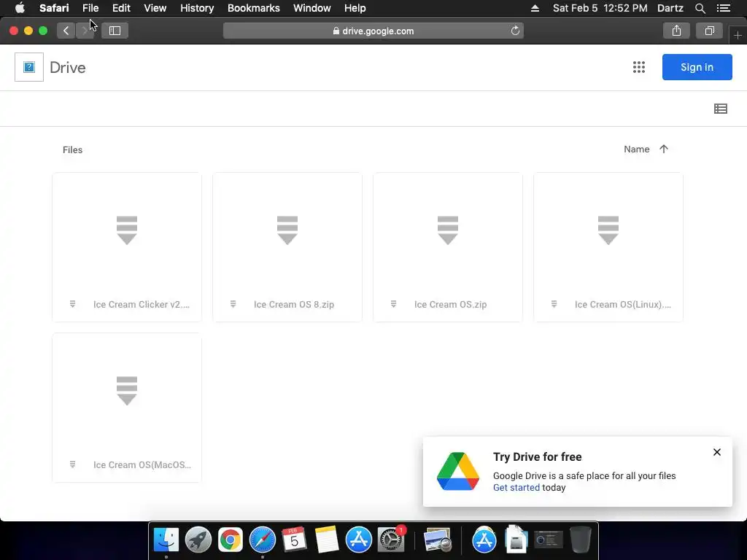Open the File menu
747x560 pixels.
pyautogui.click(x=90, y=8)
